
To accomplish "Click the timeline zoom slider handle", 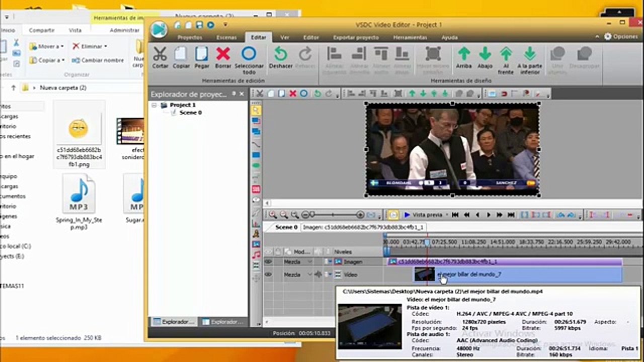I will (312, 215).
